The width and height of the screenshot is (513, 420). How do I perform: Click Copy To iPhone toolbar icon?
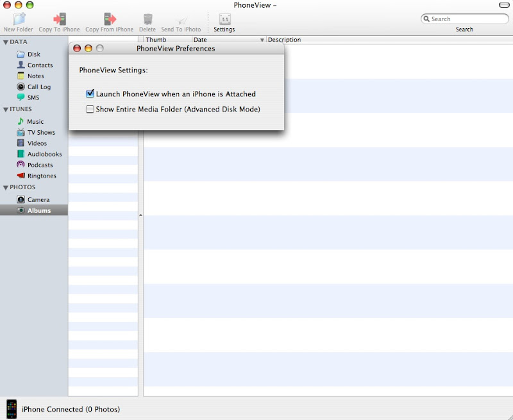click(x=59, y=20)
